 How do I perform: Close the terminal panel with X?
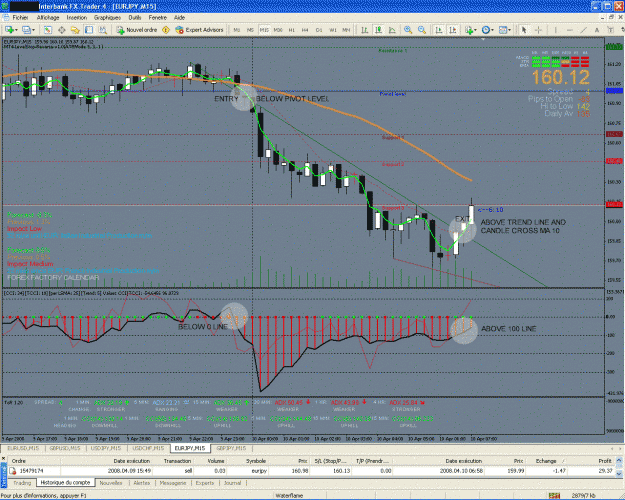coord(4,460)
